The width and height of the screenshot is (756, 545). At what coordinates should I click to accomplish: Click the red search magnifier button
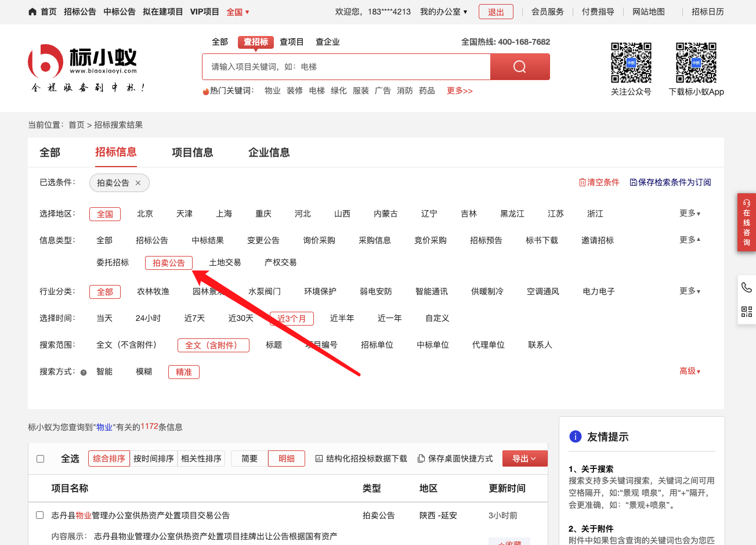519,67
